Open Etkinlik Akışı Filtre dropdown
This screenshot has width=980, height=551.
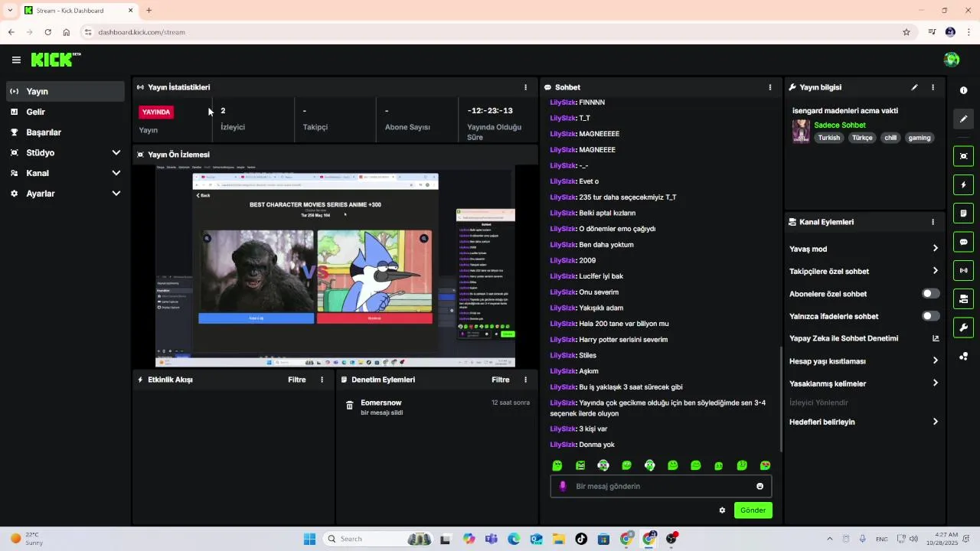[x=296, y=380]
